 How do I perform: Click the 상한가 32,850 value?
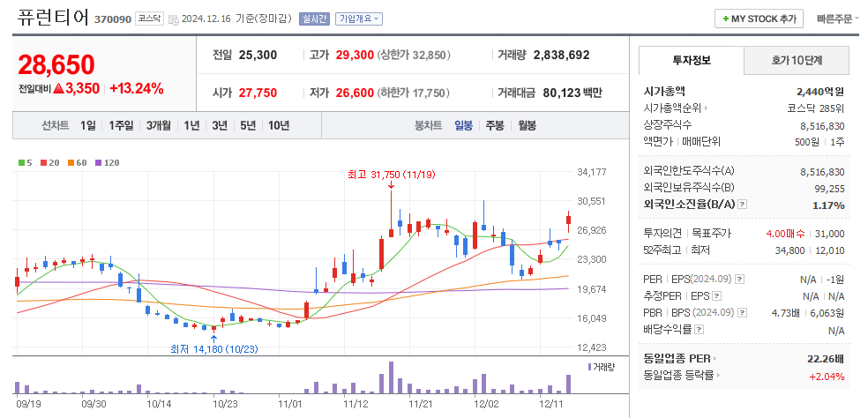(x=414, y=56)
